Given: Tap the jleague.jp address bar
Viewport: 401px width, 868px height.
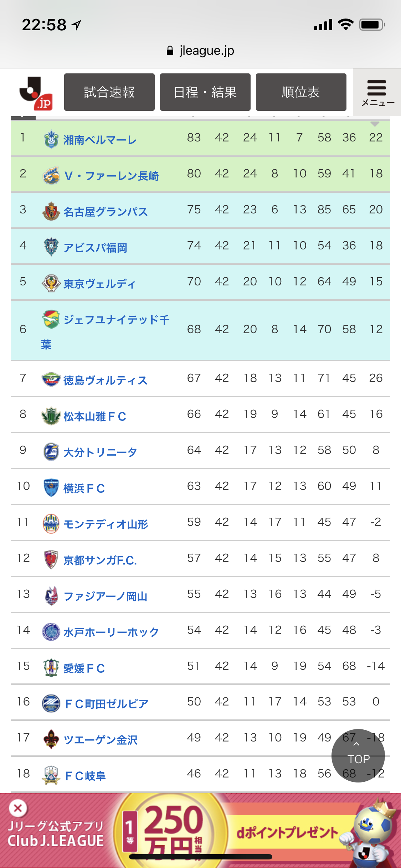Looking at the screenshot, I should [200, 51].
